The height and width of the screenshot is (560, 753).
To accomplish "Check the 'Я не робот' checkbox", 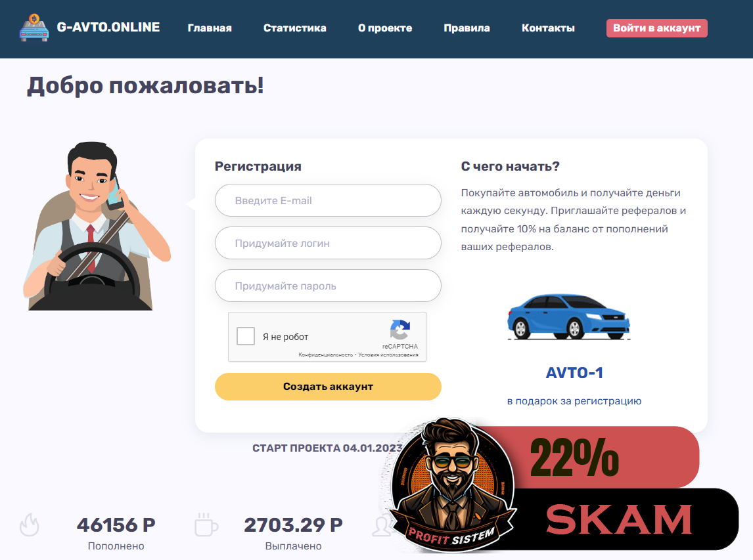I will (245, 336).
